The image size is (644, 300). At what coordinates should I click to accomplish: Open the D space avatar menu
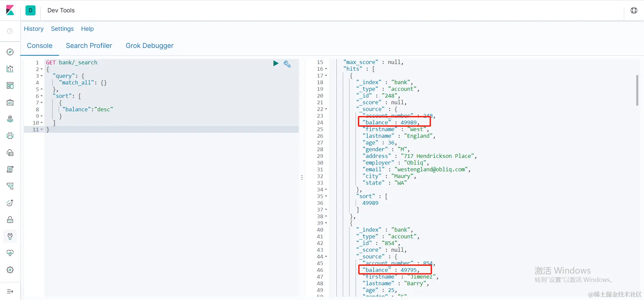(31, 10)
